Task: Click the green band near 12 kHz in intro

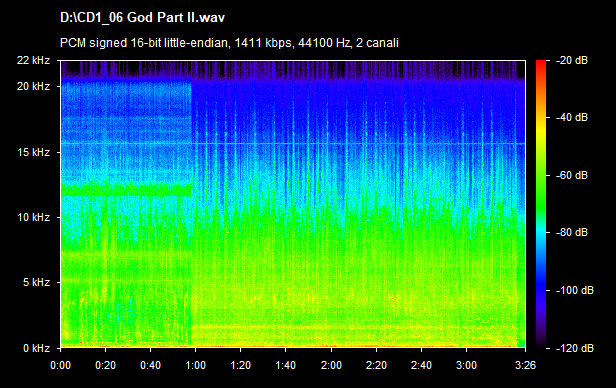Action: [126, 190]
